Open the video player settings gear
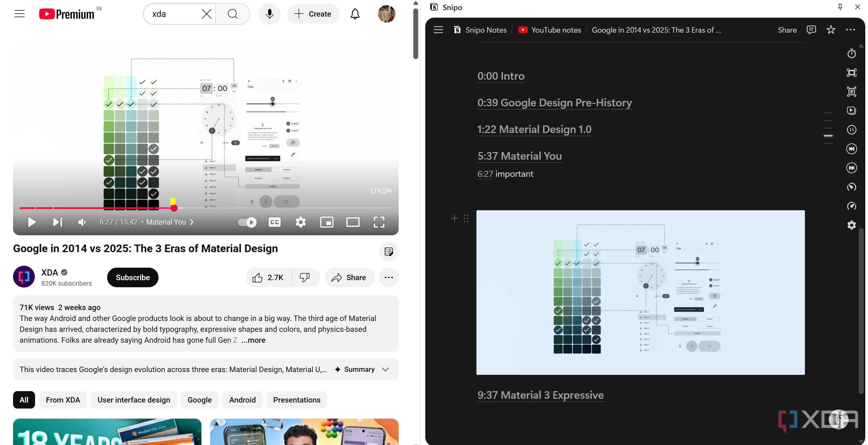Screen dimensions: 868x445 [300, 222]
